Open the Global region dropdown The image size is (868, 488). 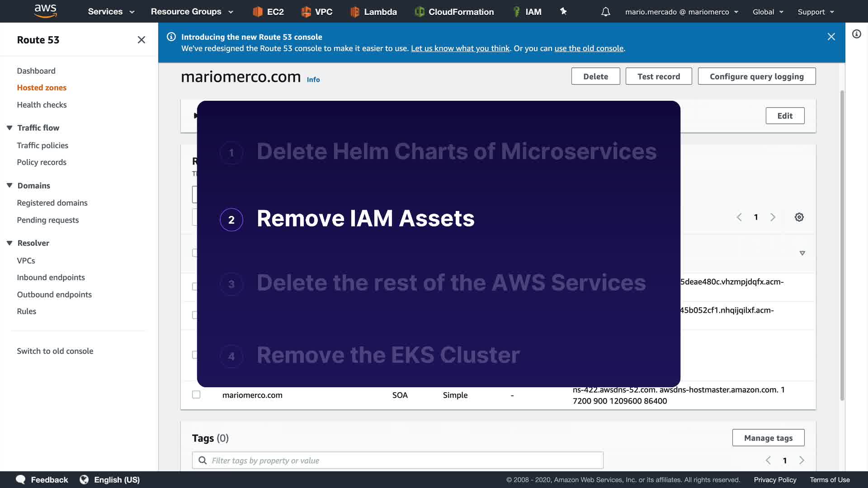point(768,12)
